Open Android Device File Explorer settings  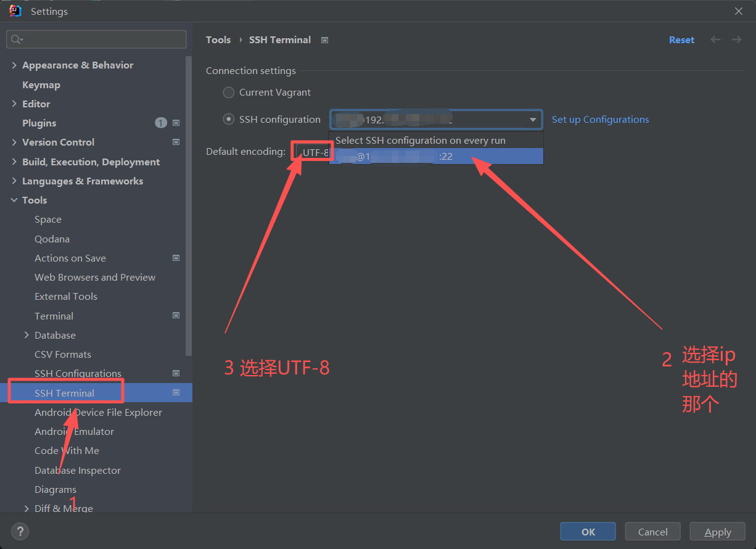(99, 412)
